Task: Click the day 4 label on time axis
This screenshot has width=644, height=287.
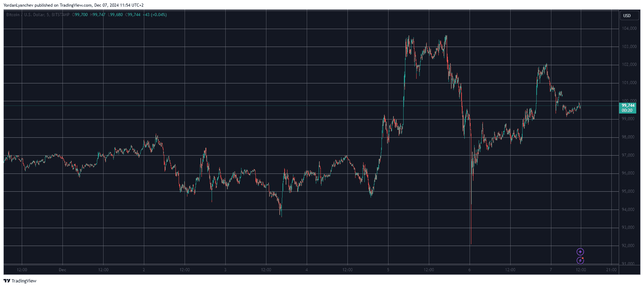Action: pyautogui.click(x=307, y=270)
